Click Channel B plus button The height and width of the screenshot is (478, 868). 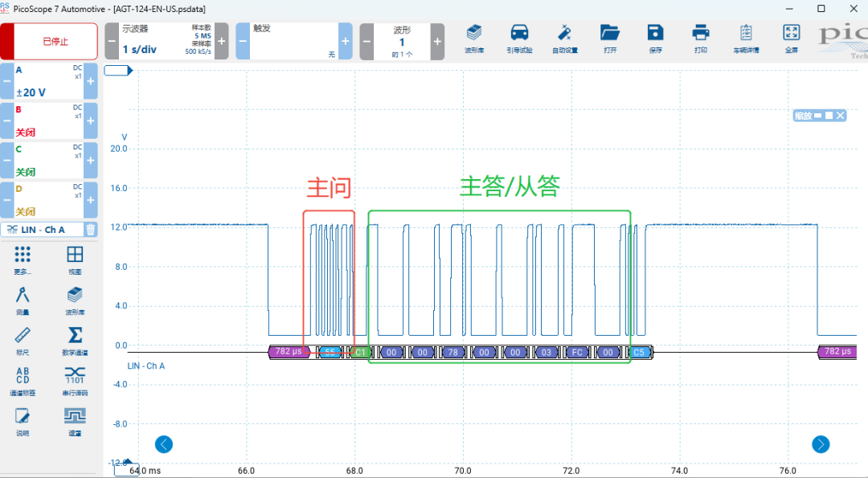pyautogui.click(x=91, y=121)
